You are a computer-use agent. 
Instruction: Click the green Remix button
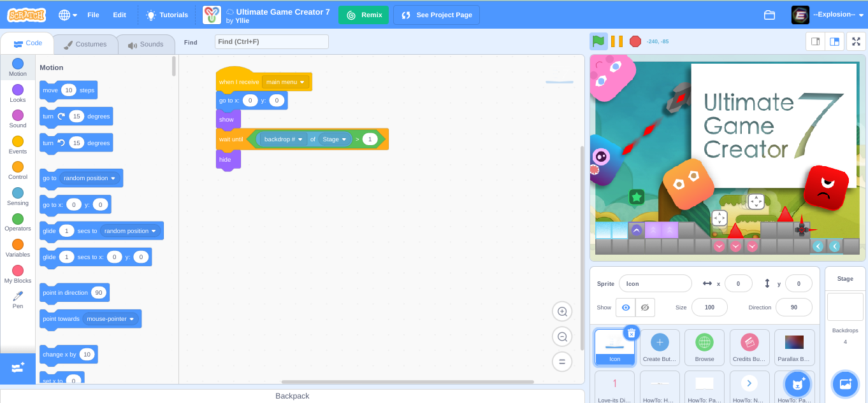point(363,14)
